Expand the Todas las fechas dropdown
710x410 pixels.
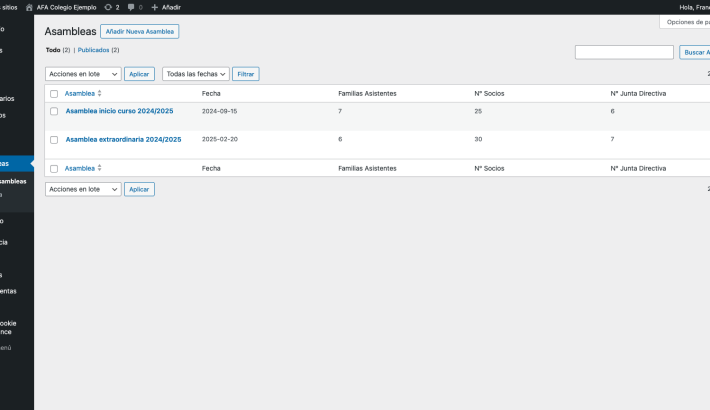coord(196,74)
